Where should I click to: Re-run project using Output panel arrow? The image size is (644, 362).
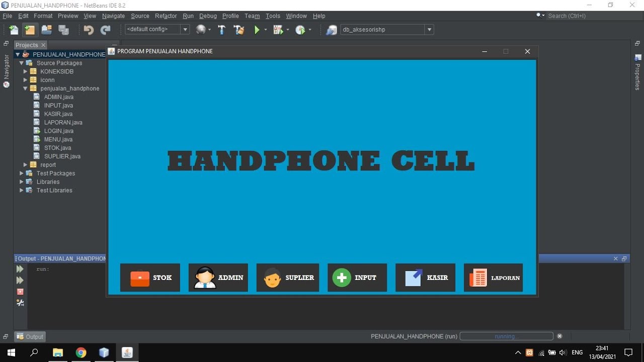tap(20, 269)
